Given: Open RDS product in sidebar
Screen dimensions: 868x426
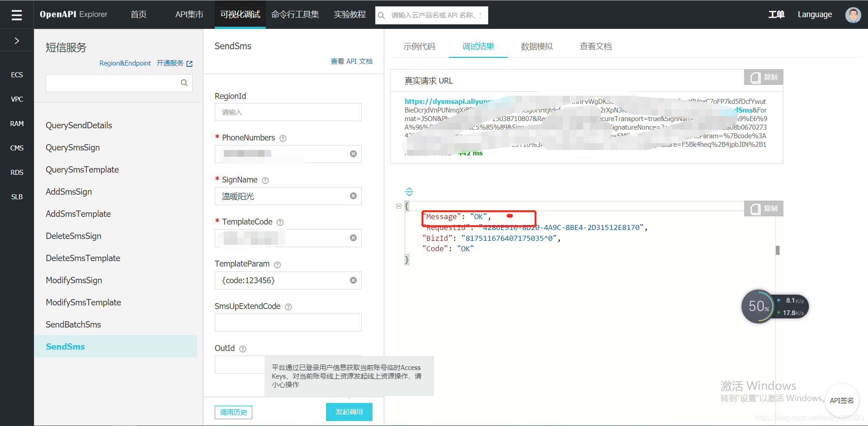Looking at the screenshot, I should [x=17, y=172].
